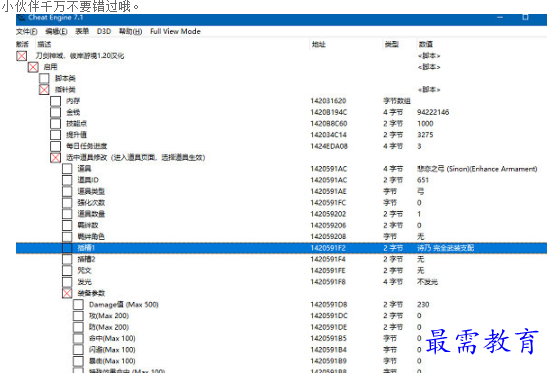Open the 帮助(H) menu

click(x=130, y=31)
